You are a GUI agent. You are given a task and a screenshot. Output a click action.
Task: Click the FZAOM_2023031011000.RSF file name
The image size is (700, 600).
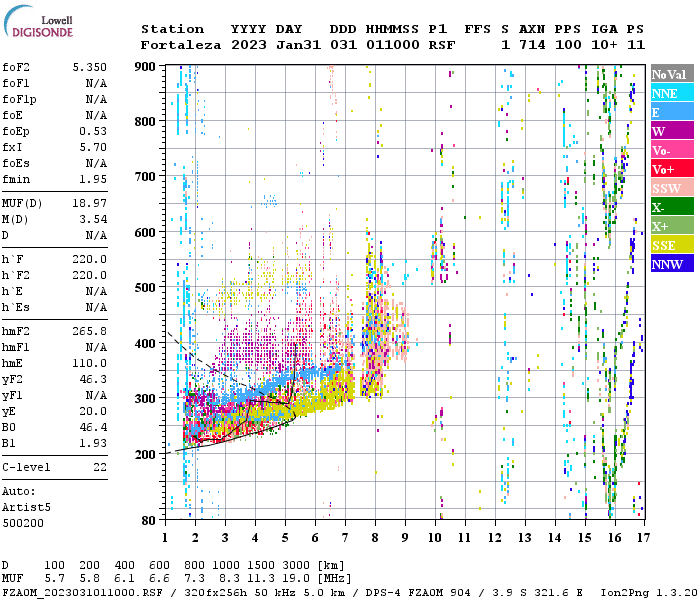point(83,593)
